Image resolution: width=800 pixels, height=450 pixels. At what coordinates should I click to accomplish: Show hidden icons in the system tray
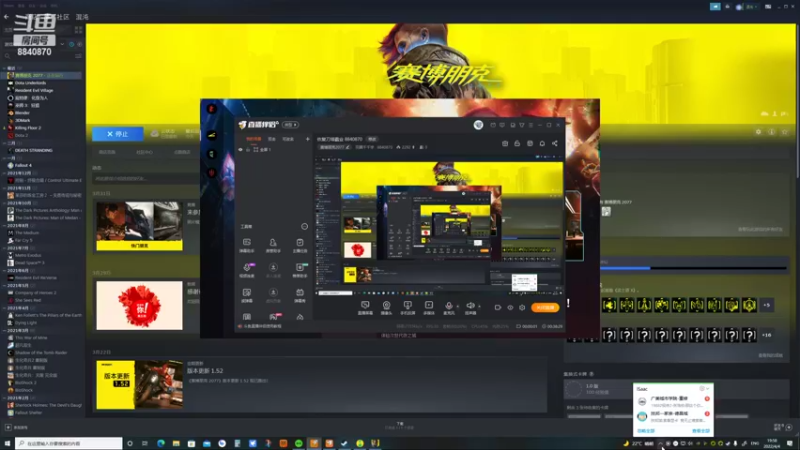click(x=660, y=443)
